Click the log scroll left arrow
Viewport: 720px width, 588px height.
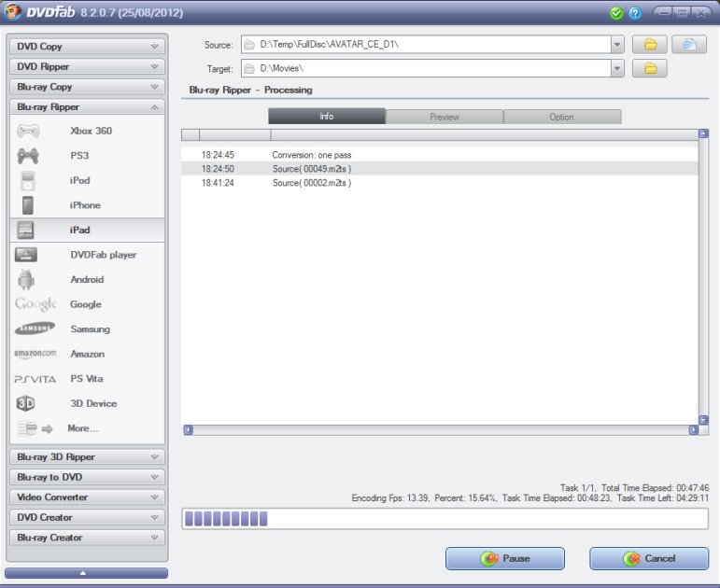(x=189, y=429)
